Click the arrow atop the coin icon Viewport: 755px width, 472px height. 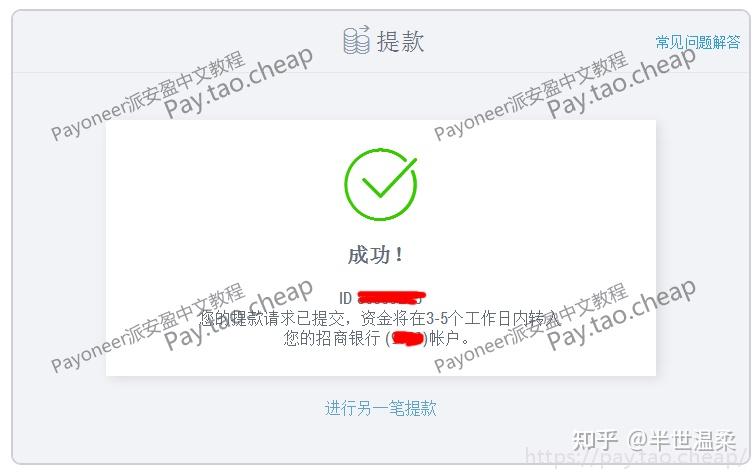click(363, 28)
